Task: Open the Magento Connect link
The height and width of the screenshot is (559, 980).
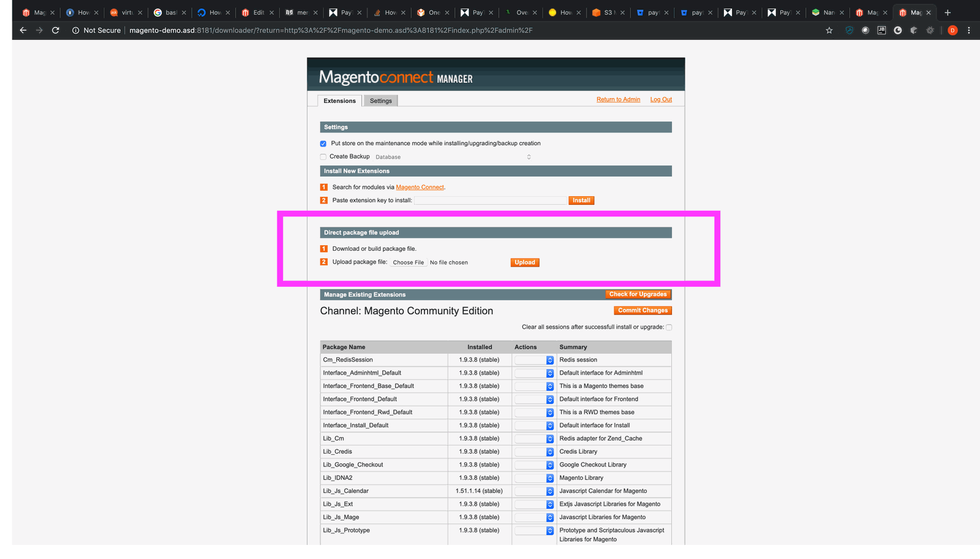Action: [x=420, y=188]
